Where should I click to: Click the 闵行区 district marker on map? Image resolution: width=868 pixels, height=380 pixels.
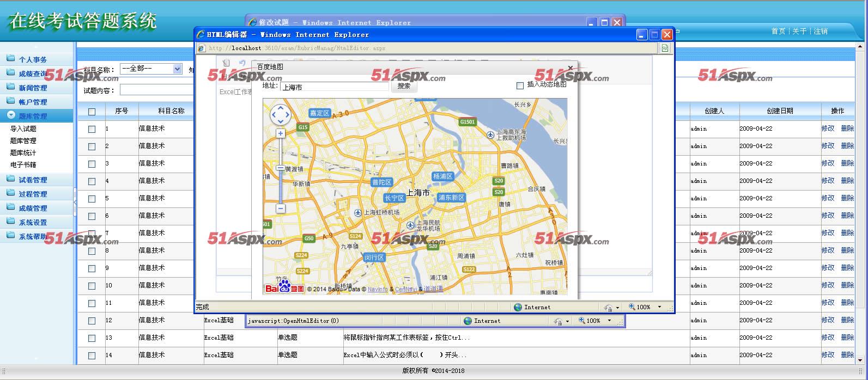click(374, 257)
